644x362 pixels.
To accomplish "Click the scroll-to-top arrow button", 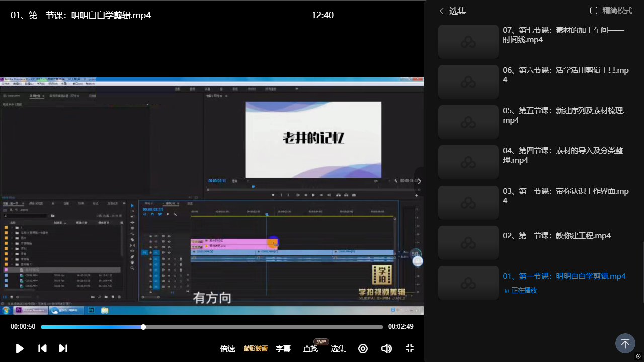I will [x=625, y=344].
